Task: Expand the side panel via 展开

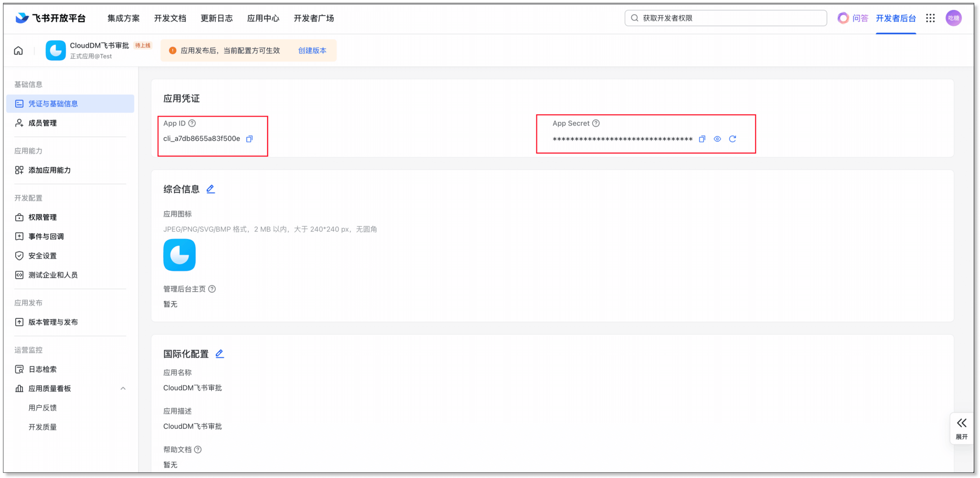Action: click(x=961, y=428)
